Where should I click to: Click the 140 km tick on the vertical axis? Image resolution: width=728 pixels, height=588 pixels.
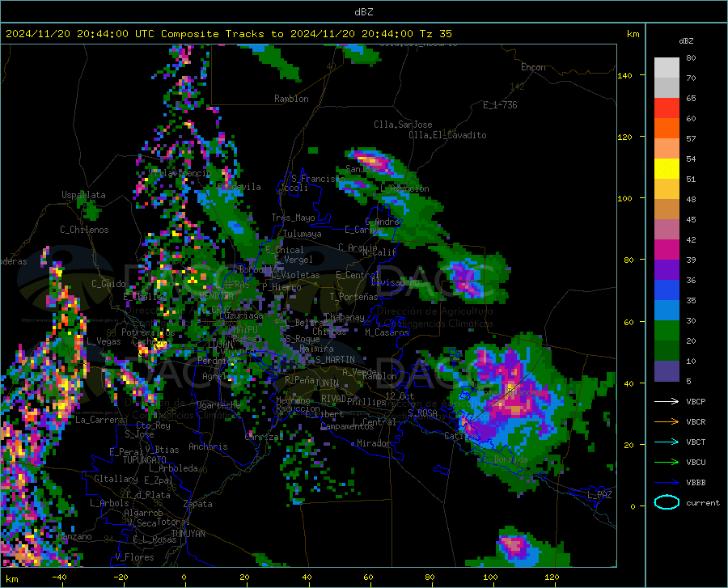(x=624, y=75)
